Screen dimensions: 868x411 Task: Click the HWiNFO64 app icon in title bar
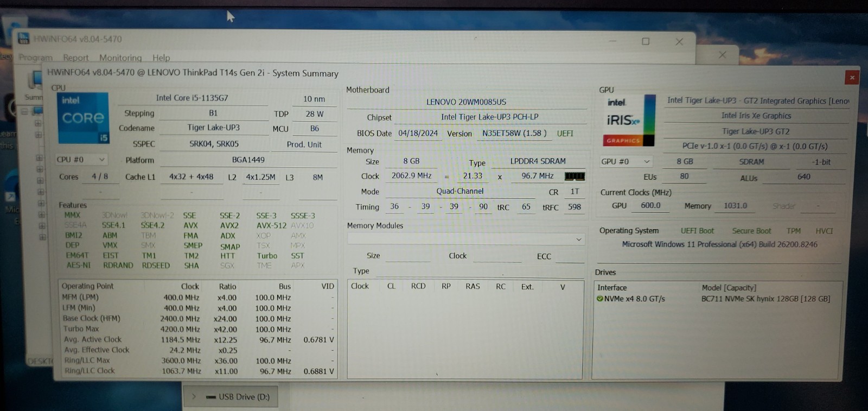coord(23,39)
